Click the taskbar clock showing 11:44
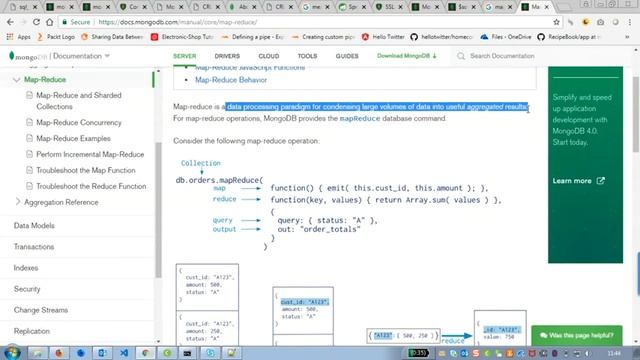The height and width of the screenshot is (360, 640). point(613,353)
